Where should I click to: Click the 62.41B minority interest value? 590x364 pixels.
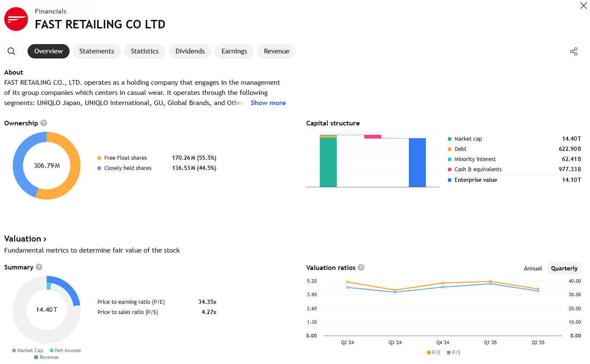click(571, 159)
